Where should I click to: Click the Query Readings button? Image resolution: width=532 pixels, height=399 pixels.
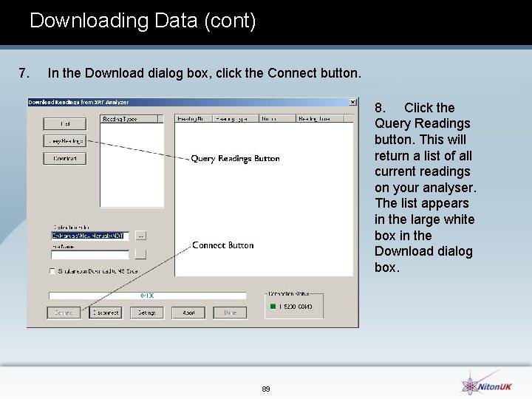tap(65, 141)
